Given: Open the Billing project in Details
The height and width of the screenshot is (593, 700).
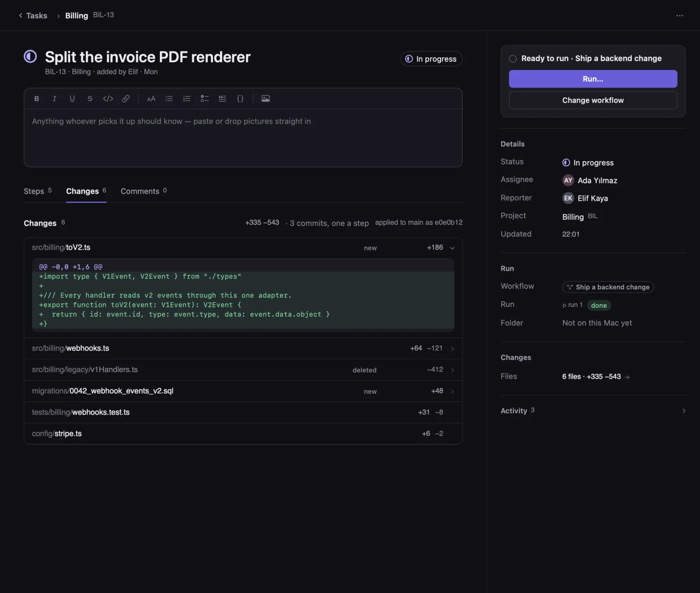Looking at the screenshot, I should pos(580,216).
